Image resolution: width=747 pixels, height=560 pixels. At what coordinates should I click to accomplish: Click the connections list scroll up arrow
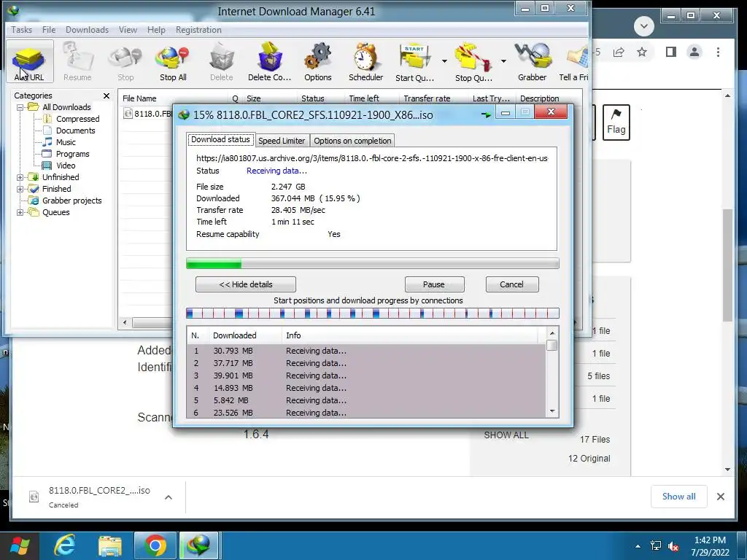click(552, 332)
